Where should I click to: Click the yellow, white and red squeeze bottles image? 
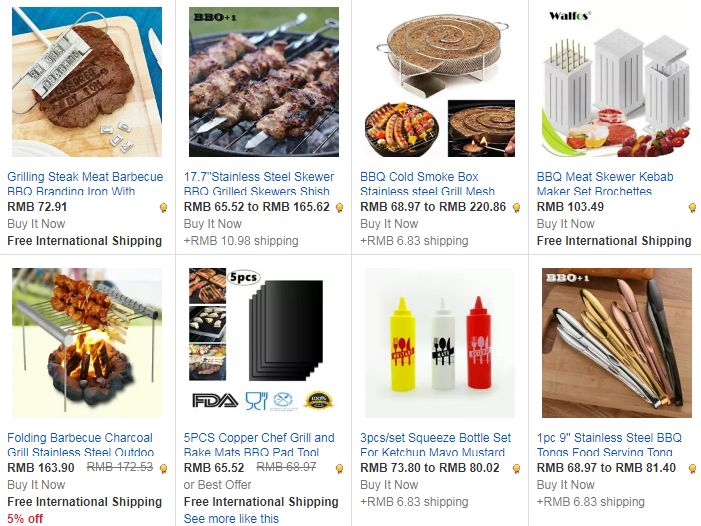(440, 343)
